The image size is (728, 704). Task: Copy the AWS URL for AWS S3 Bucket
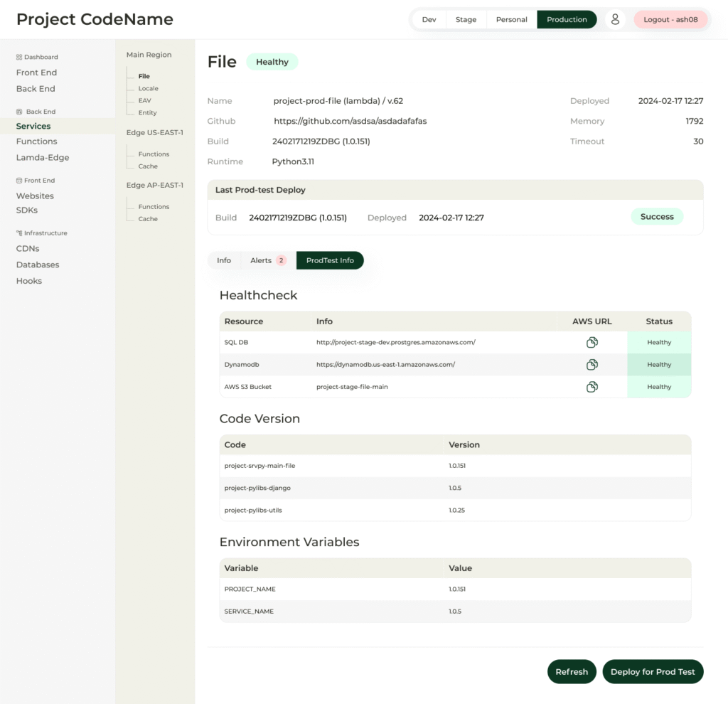click(x=592, y=386)
